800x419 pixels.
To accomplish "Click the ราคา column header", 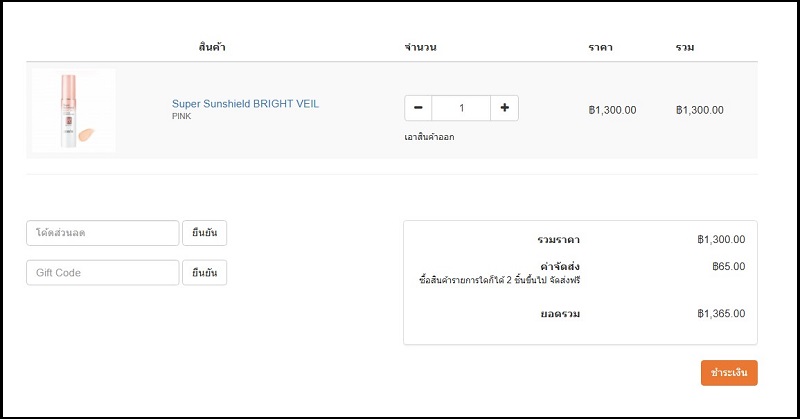I will coord(601,47).
